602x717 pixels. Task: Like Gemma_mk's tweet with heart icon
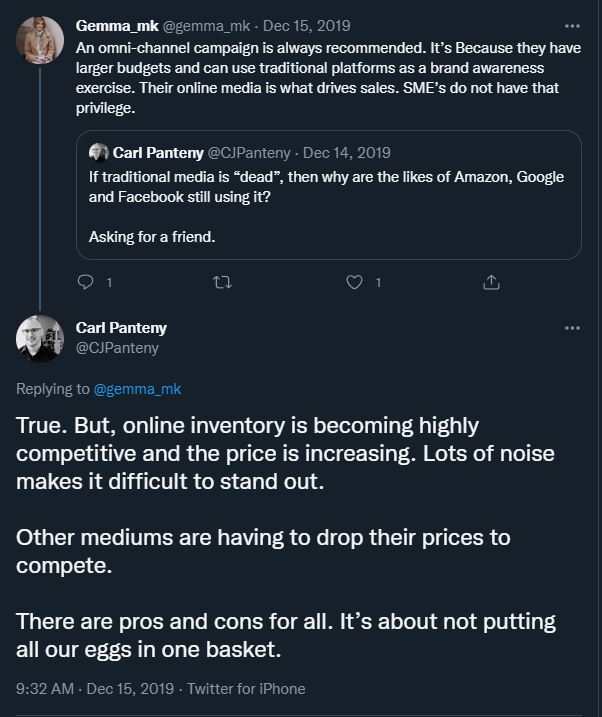click(354, 283)
